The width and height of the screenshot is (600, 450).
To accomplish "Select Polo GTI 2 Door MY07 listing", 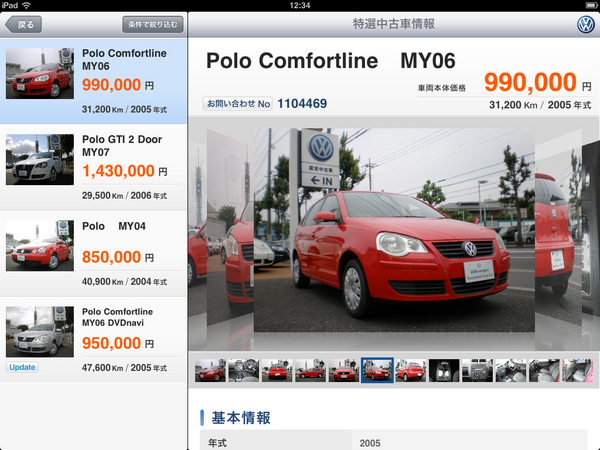I will coord(93,167).
